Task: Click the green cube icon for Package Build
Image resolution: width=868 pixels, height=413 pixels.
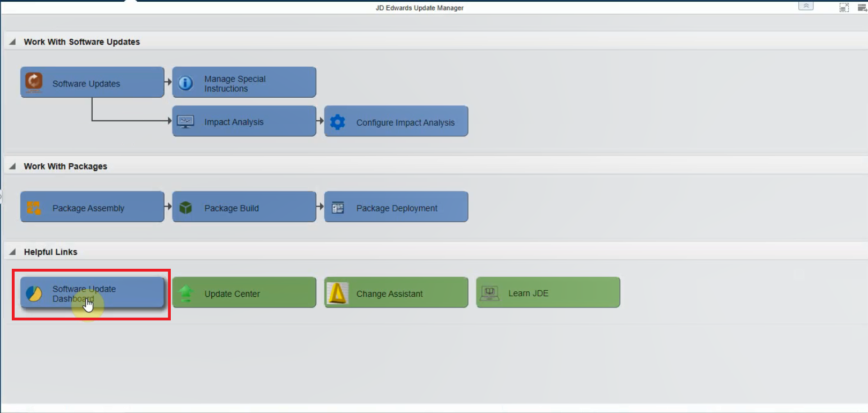Action: click(185, 208)
